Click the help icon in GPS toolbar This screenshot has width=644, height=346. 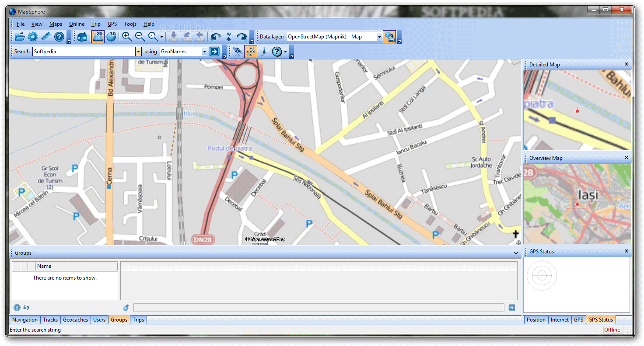277,52
